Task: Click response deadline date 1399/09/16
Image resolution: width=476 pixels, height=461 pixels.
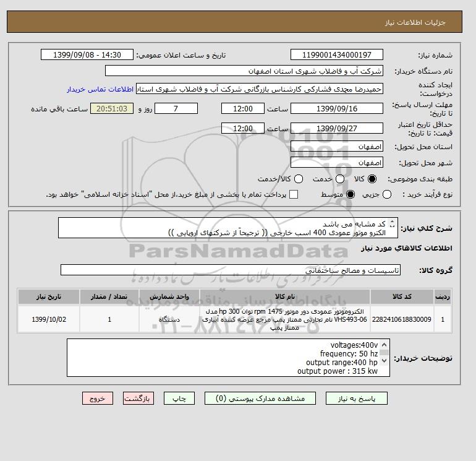Action: (x=337, y=108)
